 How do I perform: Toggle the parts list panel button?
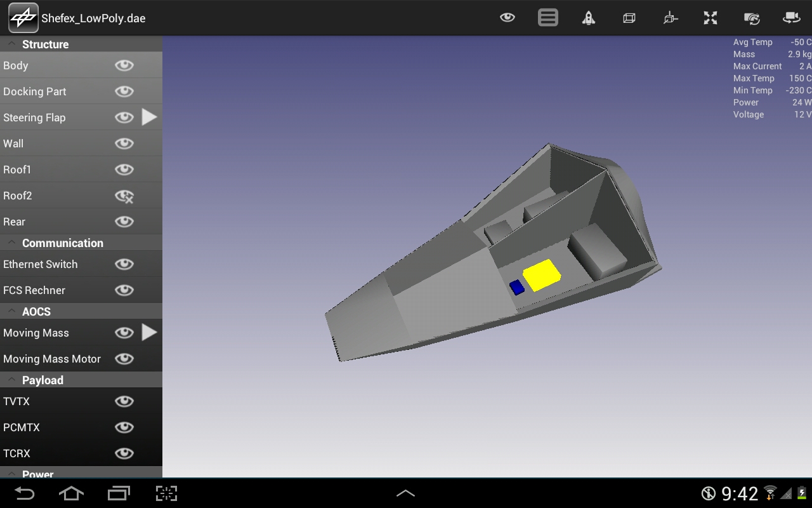point(548,18)
